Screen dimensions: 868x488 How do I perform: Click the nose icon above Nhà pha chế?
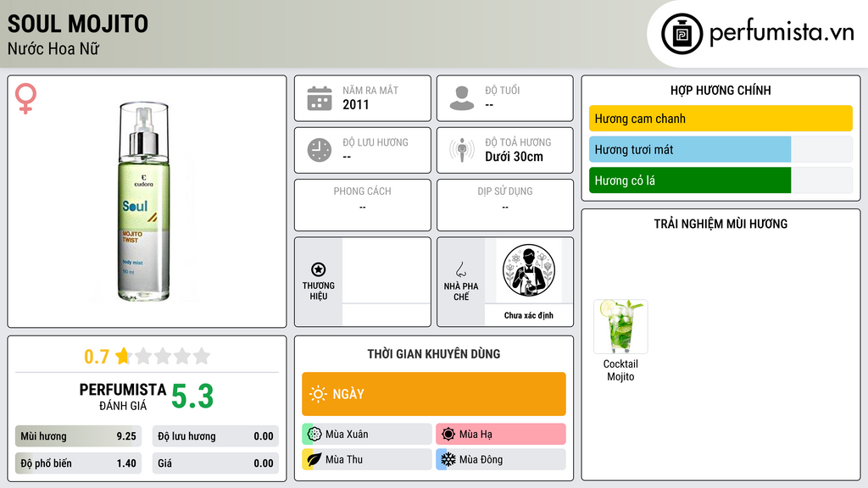click(x=460, y=269)
